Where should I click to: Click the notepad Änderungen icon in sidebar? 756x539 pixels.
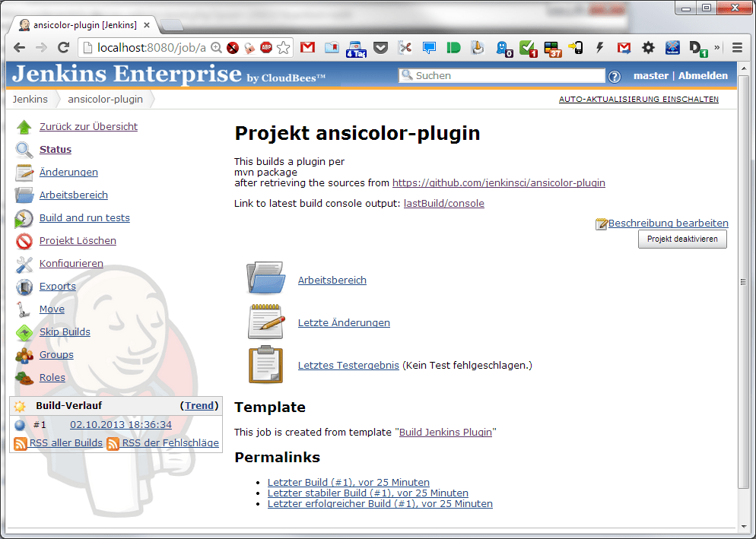click(24, 173)
